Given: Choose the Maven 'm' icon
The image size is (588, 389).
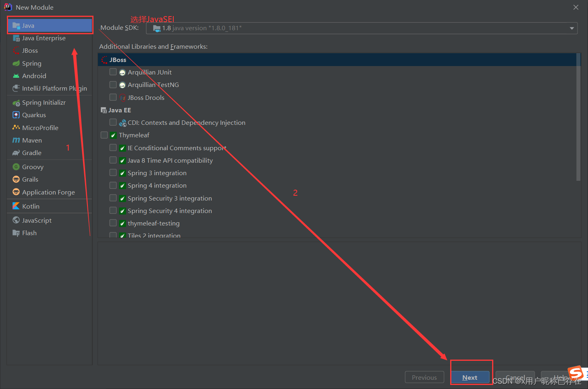Looking at the screenshot, I should 16,140.
